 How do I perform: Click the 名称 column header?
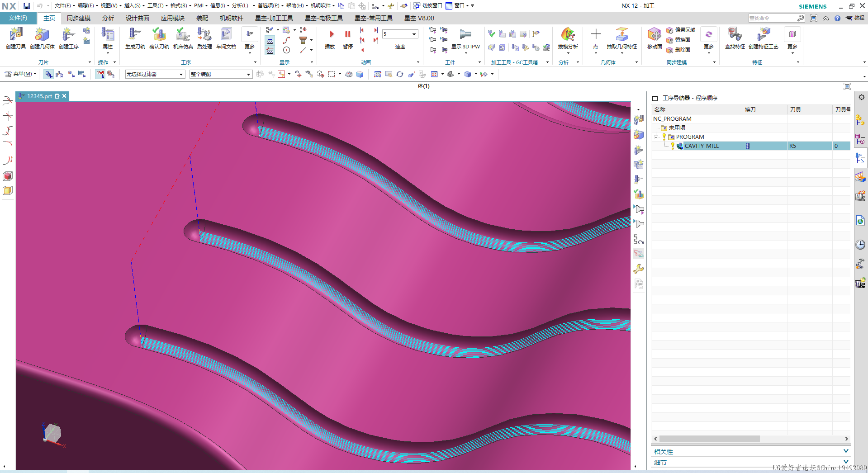[x=697, y=109]
